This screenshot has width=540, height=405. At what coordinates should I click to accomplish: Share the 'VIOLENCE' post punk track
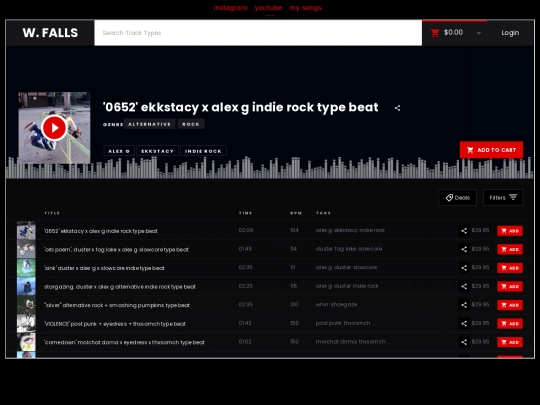[x=464, y=323]
